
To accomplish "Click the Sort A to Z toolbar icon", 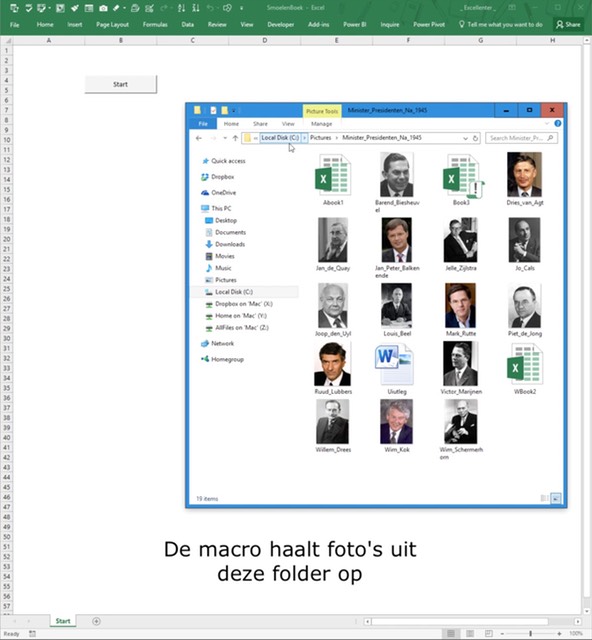I will click(181, 8).
